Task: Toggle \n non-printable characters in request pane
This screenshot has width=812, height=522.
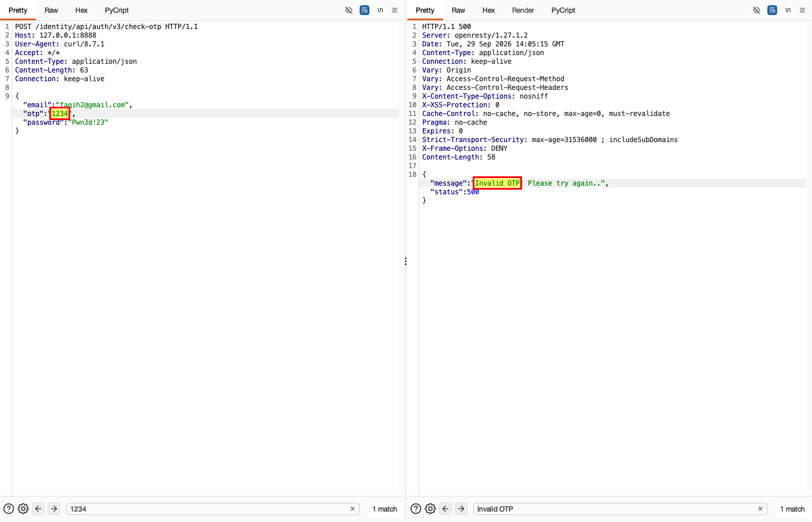Action: [380, 10]
